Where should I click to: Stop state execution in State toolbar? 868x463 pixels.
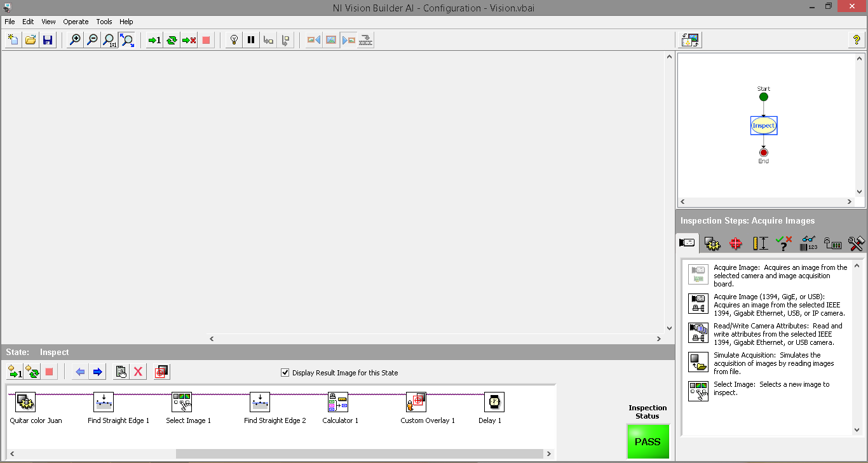click(49, 372)
